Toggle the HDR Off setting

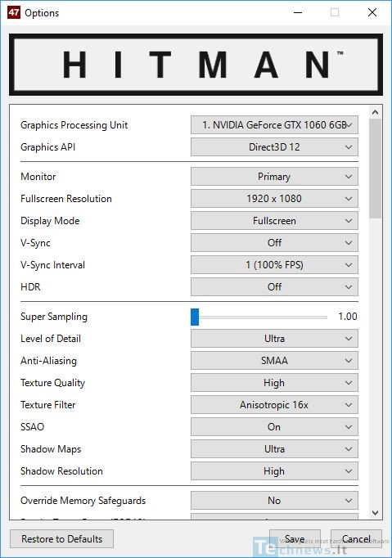(x=274, y=287)
